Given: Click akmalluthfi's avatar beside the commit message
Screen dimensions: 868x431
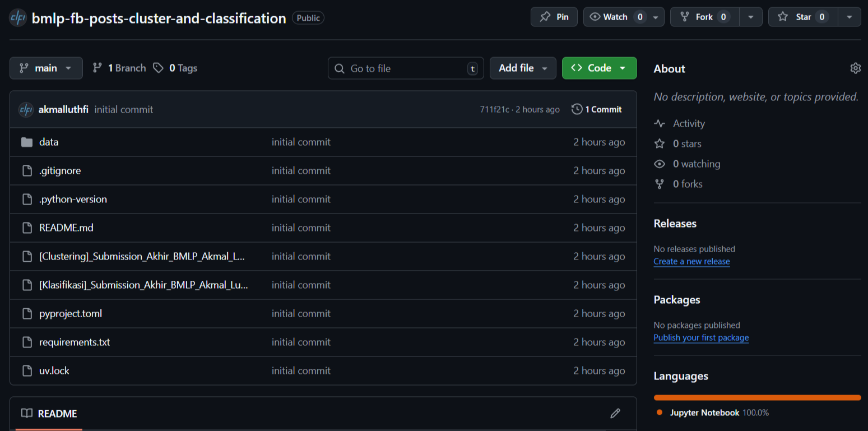Looking at the screenshot, I should tap(26, 109).
